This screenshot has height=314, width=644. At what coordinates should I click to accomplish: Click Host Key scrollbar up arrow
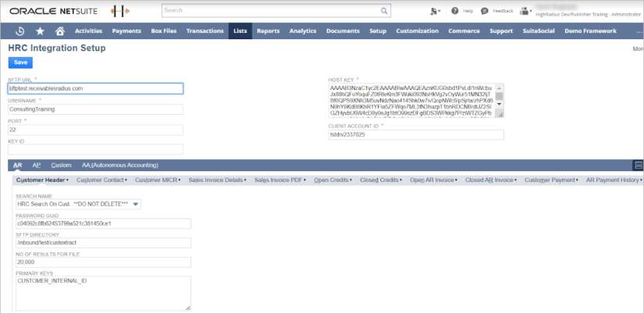[500, 88]
